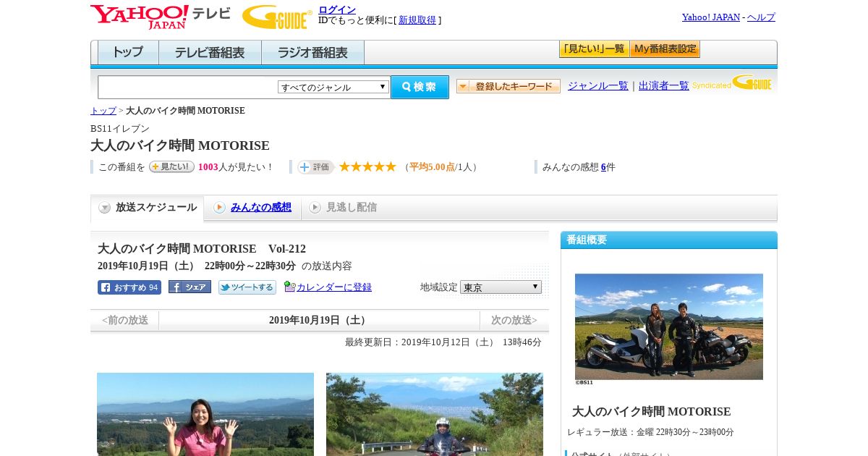This screenshot has height=456, width=868.
Task: Switch to the ラジオ番組表 tab
Action: point(313,52)
